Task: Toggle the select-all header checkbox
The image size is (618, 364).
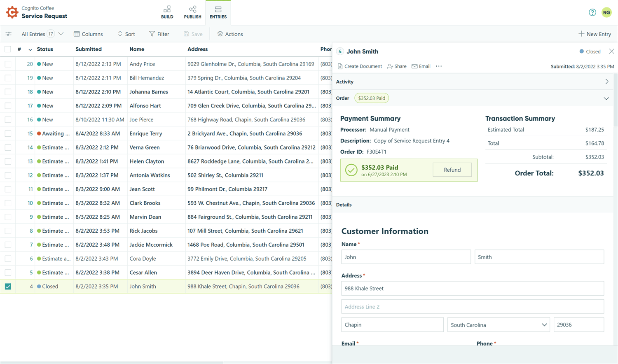Action: click(x=8, y=49)
